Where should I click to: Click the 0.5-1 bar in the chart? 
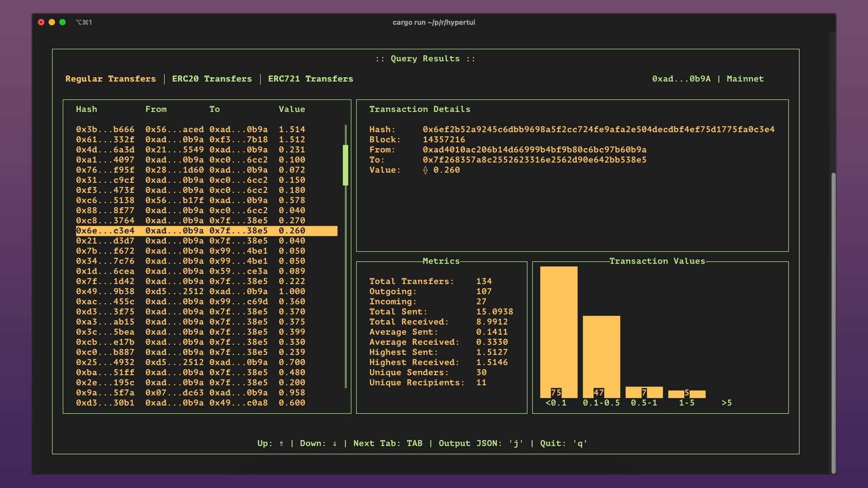tap(644, 392)
